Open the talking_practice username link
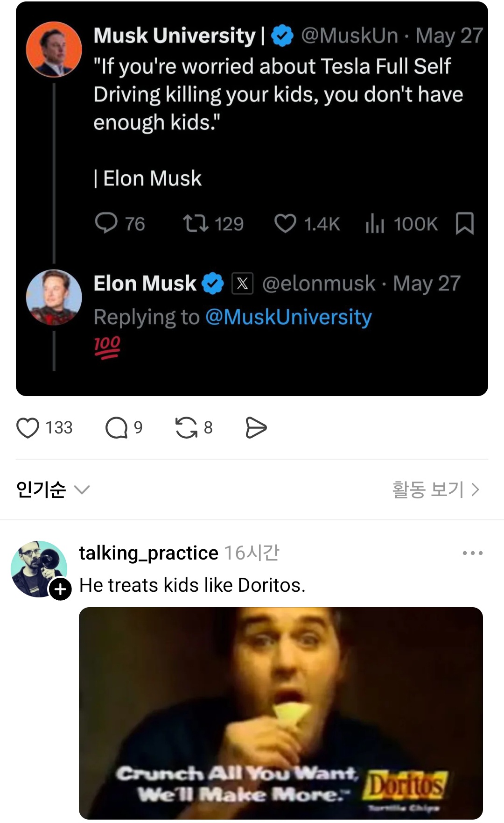Viewport: 504px width, 823px height. click(148, 553)
